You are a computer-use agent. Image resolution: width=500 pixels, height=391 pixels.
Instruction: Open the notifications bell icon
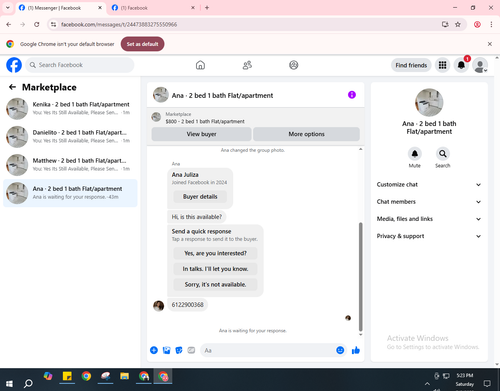point(461,65)
